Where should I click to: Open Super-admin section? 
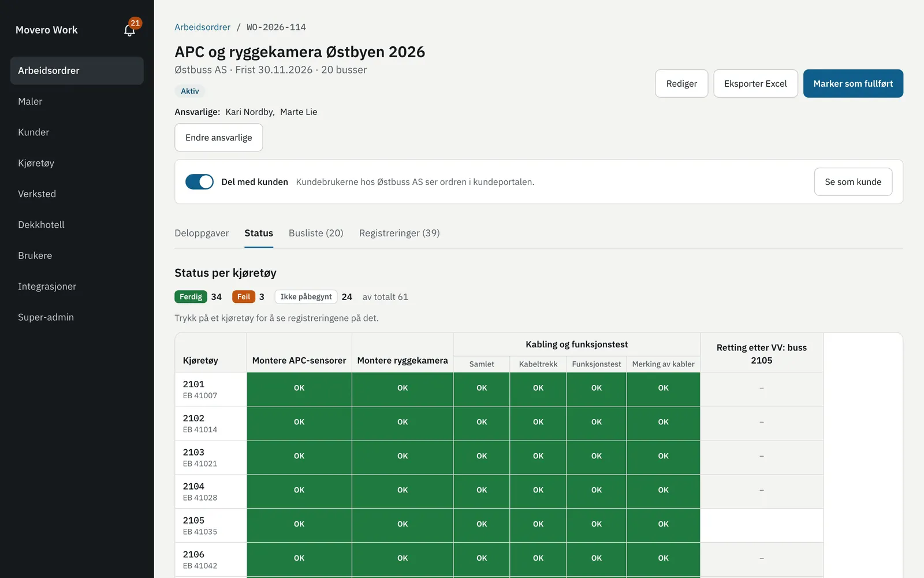(77, 317)
